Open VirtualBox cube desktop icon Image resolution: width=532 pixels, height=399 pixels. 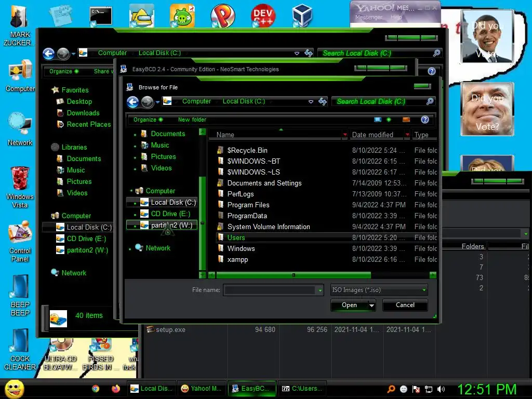tap(302, 15)
